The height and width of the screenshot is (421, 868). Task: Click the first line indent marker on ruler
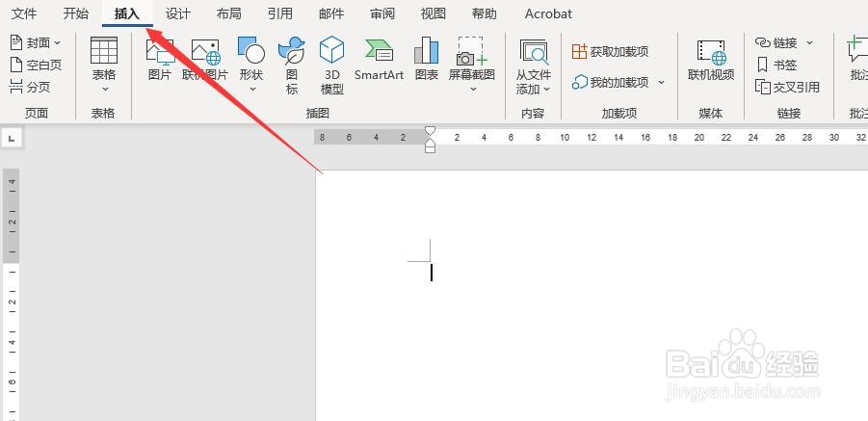coord(430,131)
